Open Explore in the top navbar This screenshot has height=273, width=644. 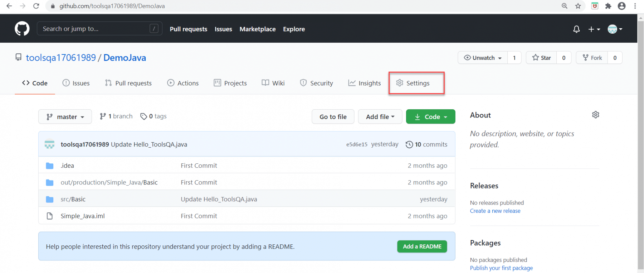tap(294, 29)
